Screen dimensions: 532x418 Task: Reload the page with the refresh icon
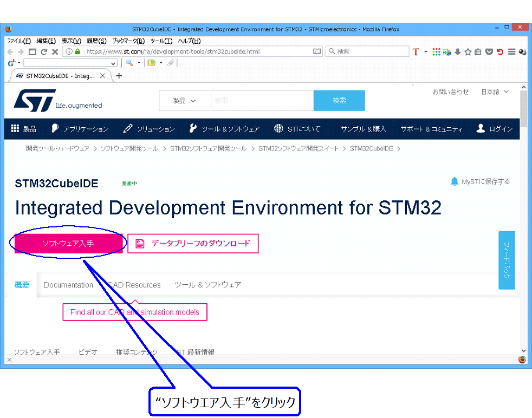click(44, 51)
